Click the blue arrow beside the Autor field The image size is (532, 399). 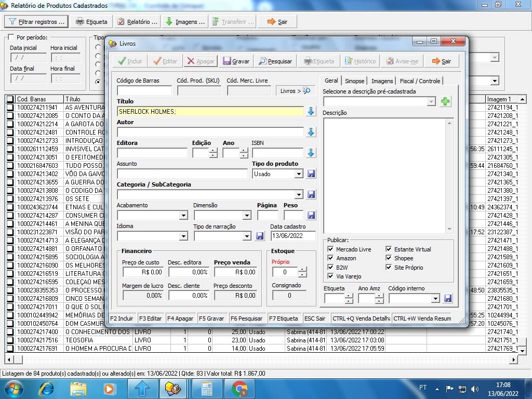[311, 132]
